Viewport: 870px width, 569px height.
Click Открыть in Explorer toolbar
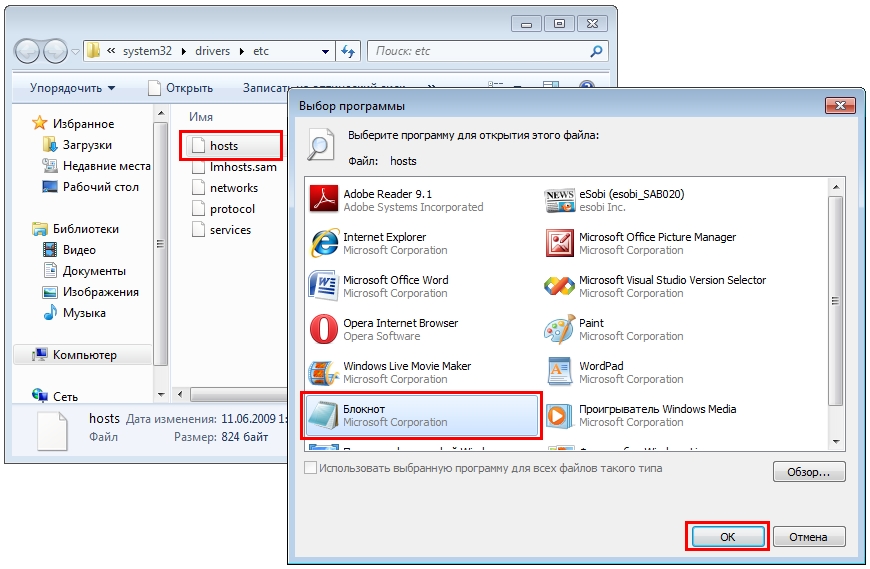pyautogui.click(x=181, y=88)
